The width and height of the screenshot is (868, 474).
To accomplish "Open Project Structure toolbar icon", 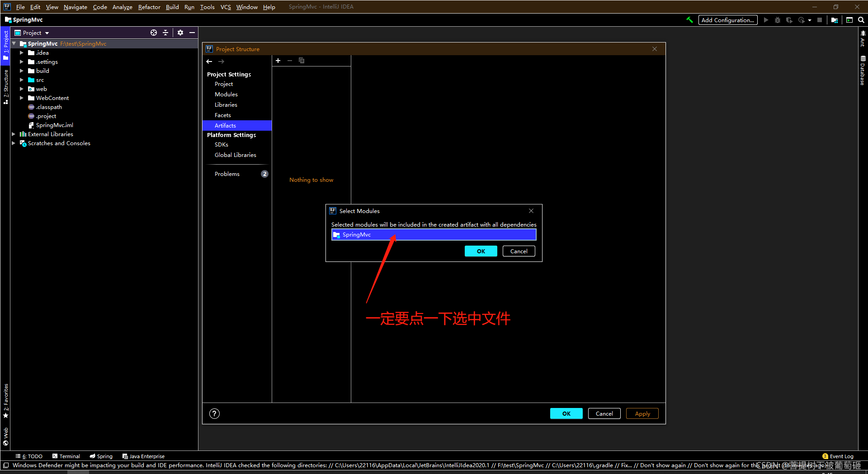I will click(x=835, y=20).
